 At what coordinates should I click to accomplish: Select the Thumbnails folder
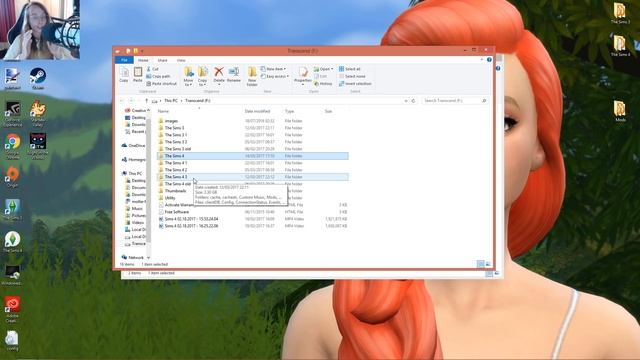coord(172,191)
